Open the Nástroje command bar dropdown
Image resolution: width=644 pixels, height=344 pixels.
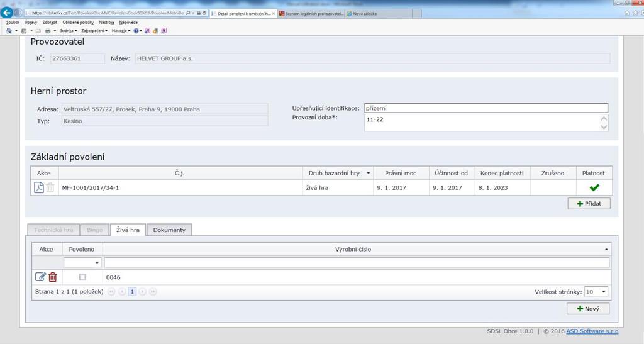121,31
